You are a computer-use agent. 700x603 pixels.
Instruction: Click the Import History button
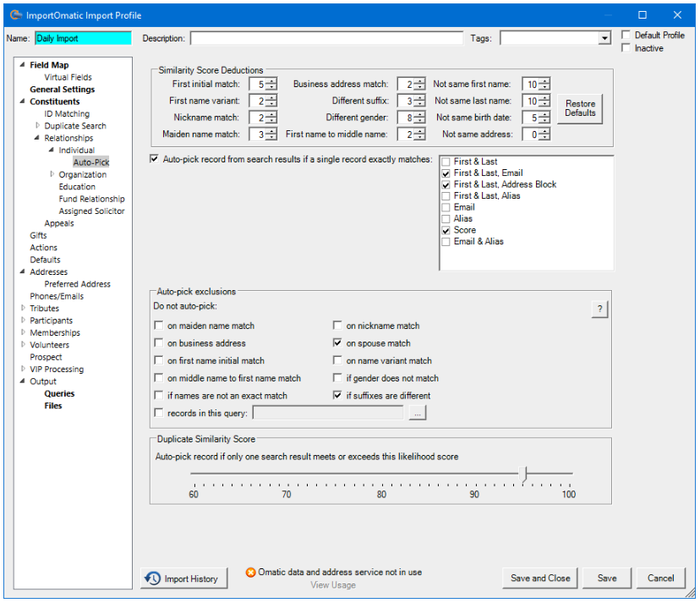pos(184,578)
